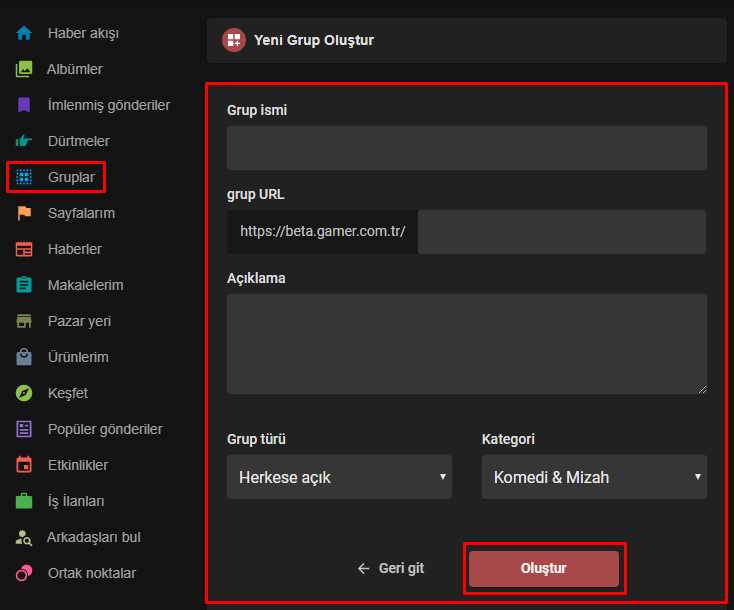Select Keşfet text link
Screen dimensions: 734x610
pyautogui.click(x=68, y=393)
